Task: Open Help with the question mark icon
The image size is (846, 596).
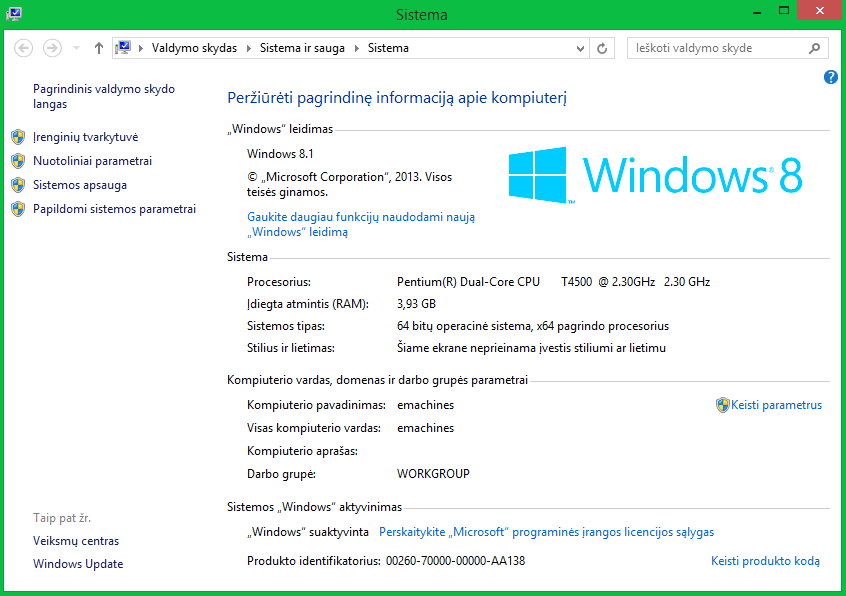Action: pyautogui.click(x=831, y=77)
